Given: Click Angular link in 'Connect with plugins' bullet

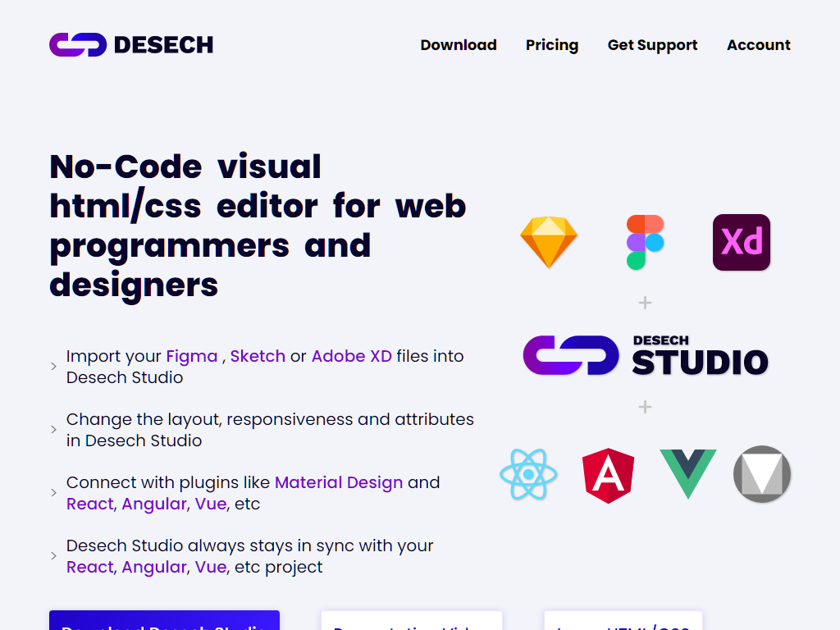Looking at the screenshot, I should (x=154, y=504).
